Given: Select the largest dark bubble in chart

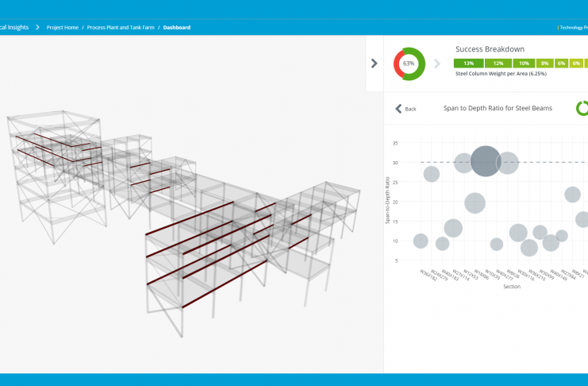Looking at the screenshot, I should click(486, 161).
